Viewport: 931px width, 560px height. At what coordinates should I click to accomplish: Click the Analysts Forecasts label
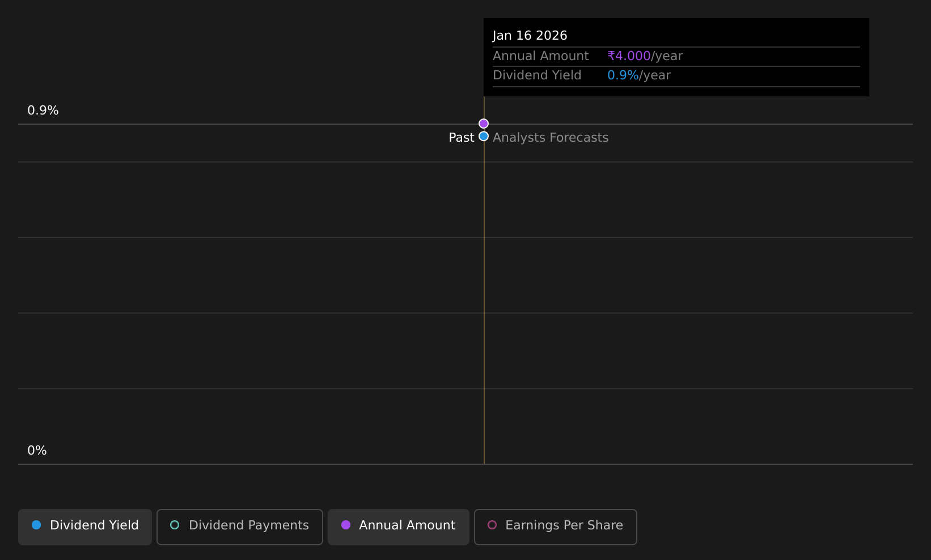pos(551,138)
